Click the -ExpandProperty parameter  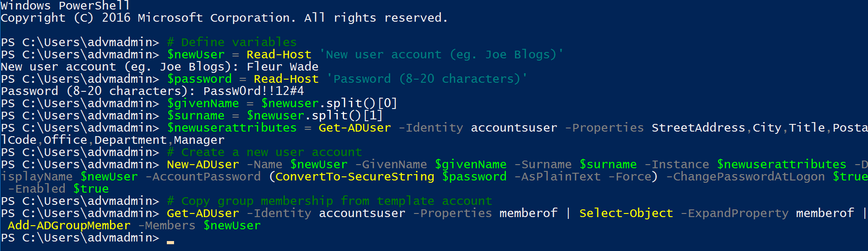(x=735, y=213)
